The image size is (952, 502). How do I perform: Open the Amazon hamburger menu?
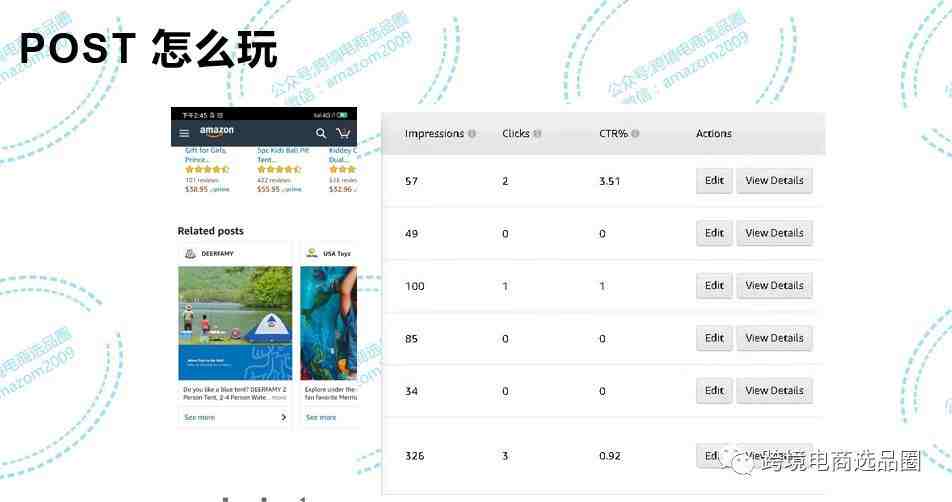[x=185, y=133]
